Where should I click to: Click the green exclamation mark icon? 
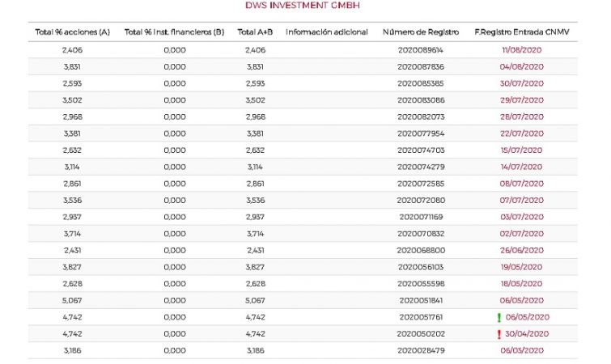click(x=499, y=317)
